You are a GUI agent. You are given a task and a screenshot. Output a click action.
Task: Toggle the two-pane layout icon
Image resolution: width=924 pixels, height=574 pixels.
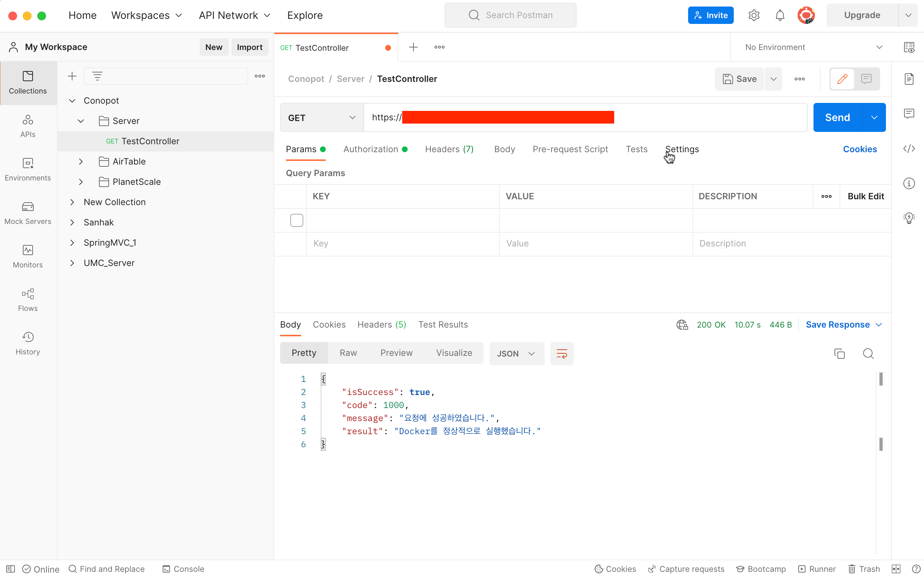point(896,568)
